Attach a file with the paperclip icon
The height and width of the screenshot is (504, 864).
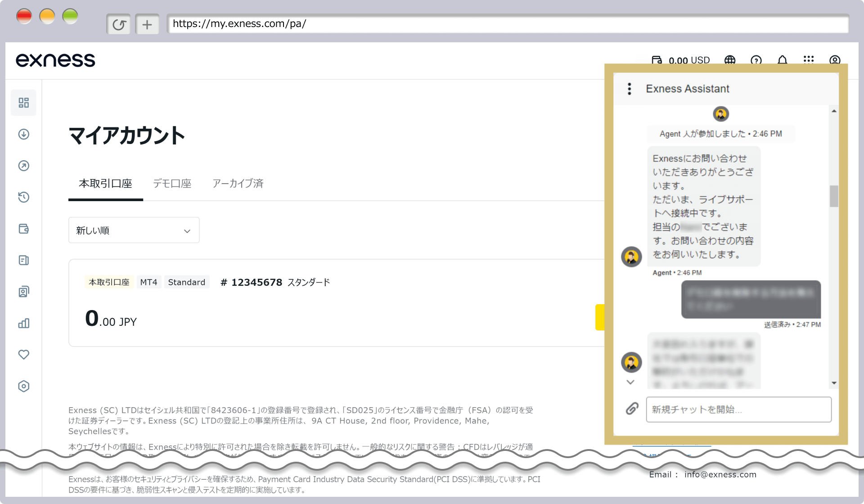pyautogui.click(x=632, y=409)
